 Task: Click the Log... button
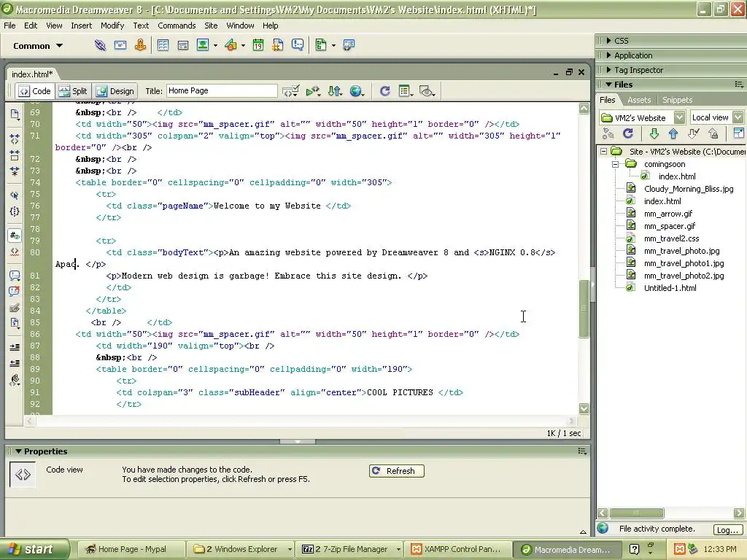727,530
